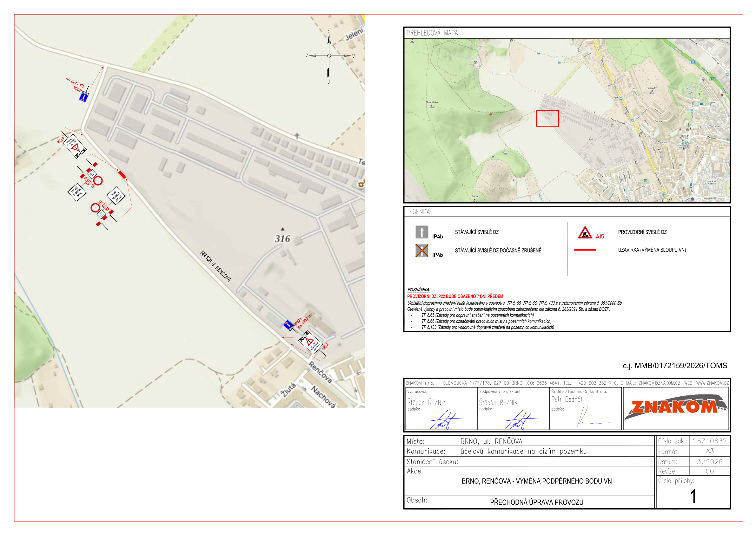Click the blue IP10a sign labeled E4 (500 m)

pyautogui.click(x=288, y=325)
